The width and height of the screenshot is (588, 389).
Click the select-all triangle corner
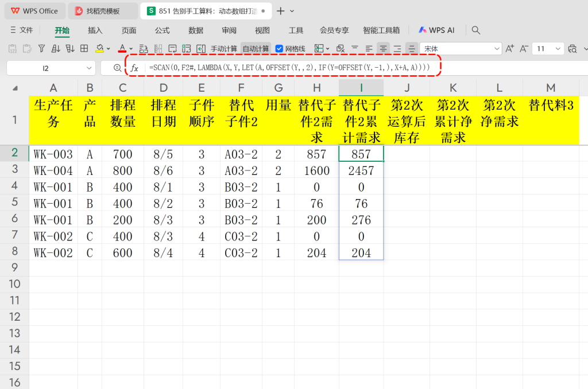15,88
